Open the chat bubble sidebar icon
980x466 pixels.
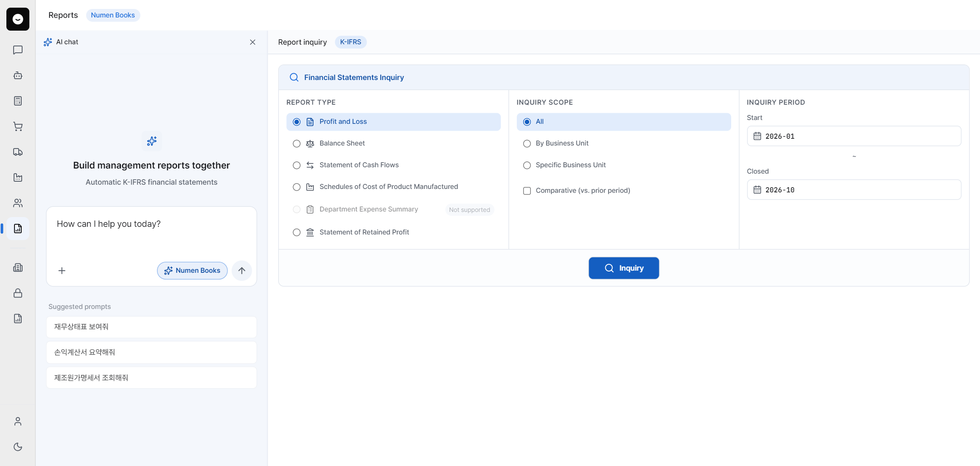pyautogui.click(x=18, y=50)
